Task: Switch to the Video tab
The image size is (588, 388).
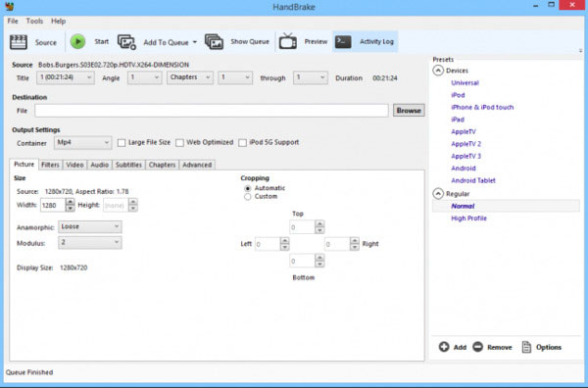Action: [x=74, y=165]
